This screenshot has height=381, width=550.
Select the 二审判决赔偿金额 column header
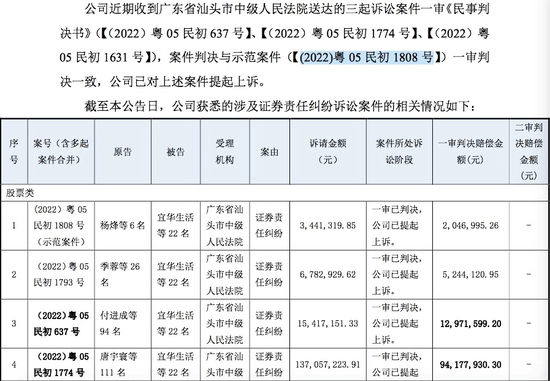click(x=529, y=152)
